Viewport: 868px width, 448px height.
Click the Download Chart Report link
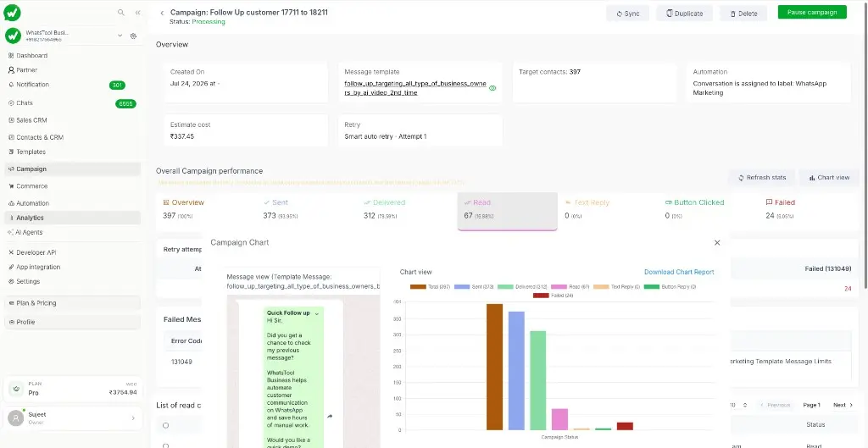(679, 272)
